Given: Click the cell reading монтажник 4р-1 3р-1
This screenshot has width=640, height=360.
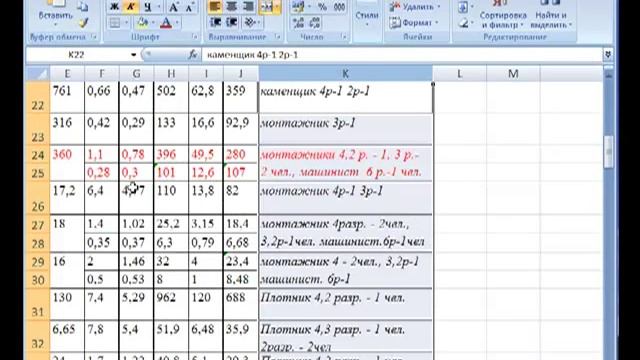Looking at the screenshot, I should pos(345,198).
